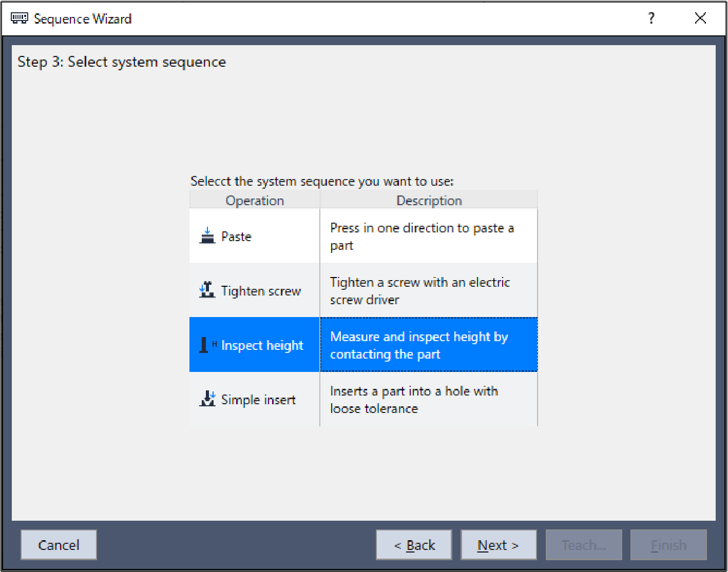The width and height of the screenshot is (728, 572).
Task: Select the Inspect height operation label
Action: [262, 345]
